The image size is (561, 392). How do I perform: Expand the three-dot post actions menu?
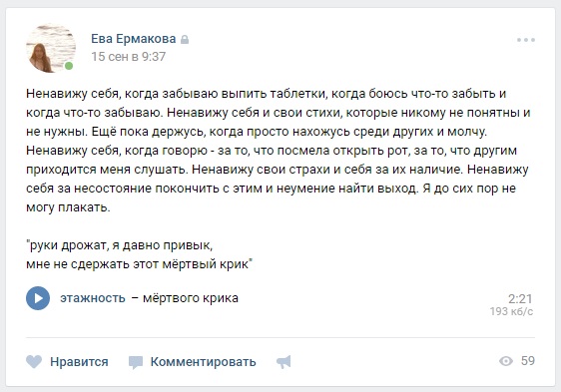click(x=526, y=40)
